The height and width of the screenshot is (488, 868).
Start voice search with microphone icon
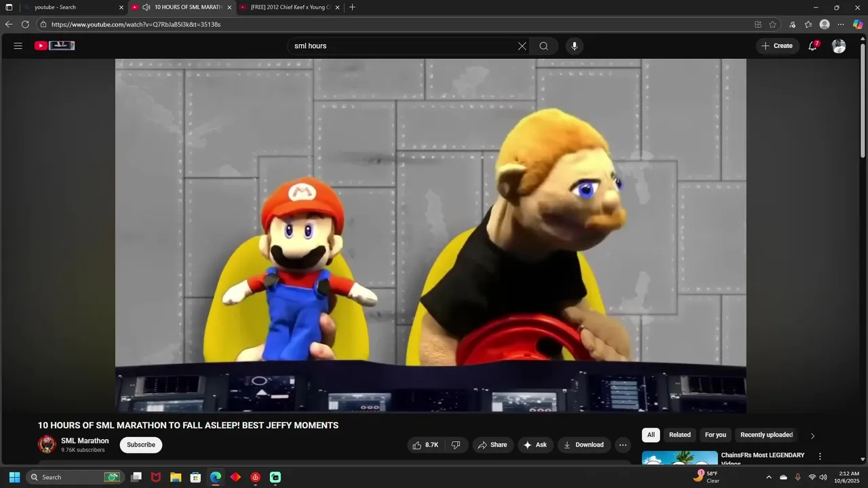pyautogui.click(x=574, y=46)
